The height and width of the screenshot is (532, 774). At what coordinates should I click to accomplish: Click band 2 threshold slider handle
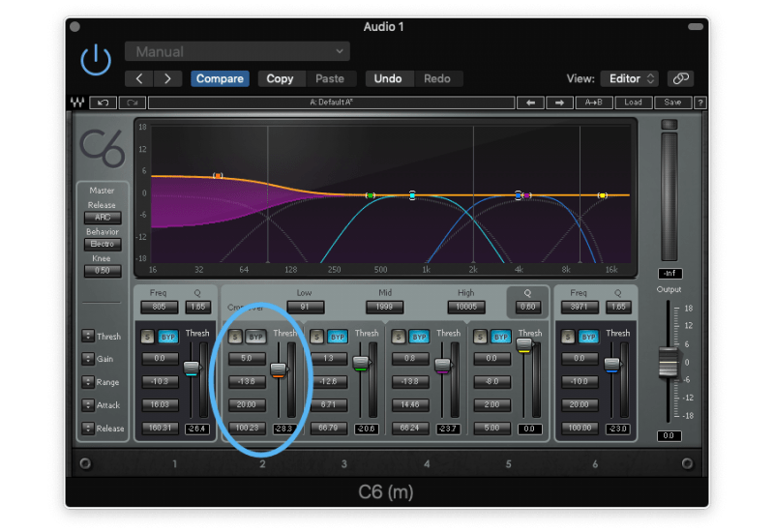[279, 369]
